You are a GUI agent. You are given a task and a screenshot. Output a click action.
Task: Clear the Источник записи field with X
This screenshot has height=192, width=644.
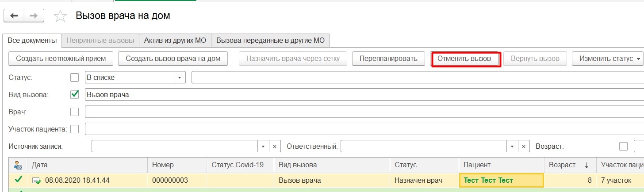tap(274, 147)
